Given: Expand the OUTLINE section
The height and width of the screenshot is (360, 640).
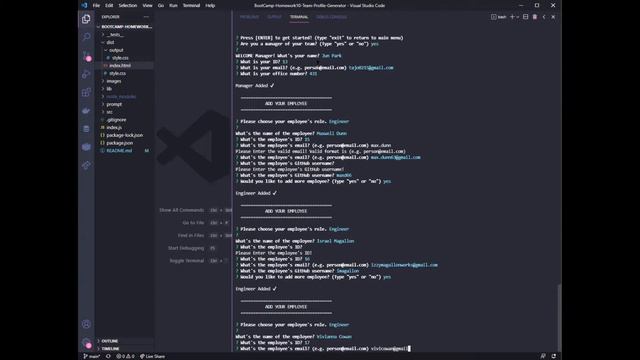Looking at the screenshot, I should point(109,341).
